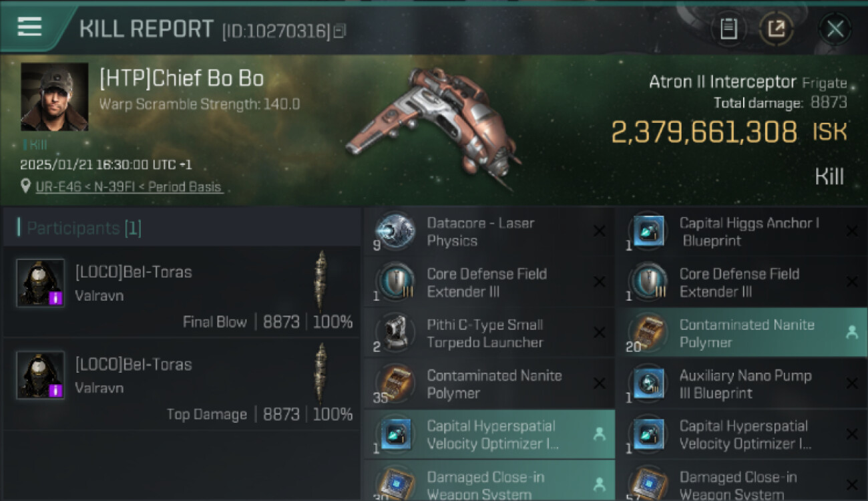Click the info badge on Final Blow participant
Image resolution: width=868 pixels, height=501 pixels.
(x=57, y=298)
